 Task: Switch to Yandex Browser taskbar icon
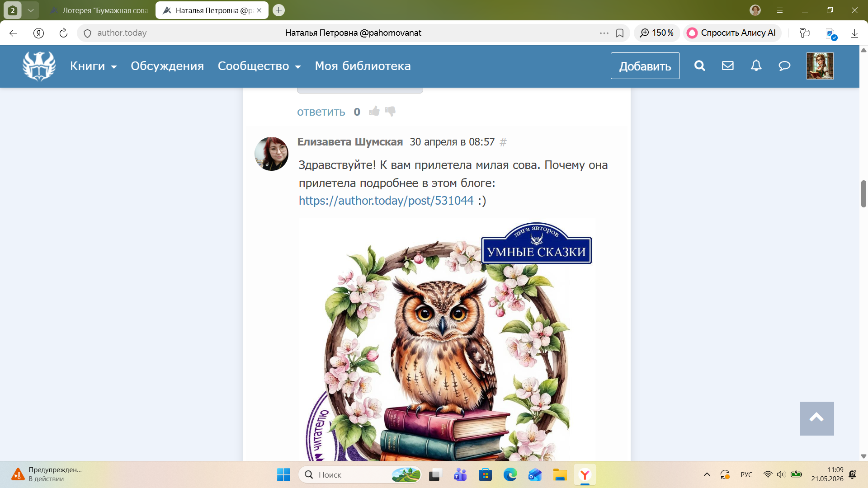pyautogui.click(x=585, y=475)
